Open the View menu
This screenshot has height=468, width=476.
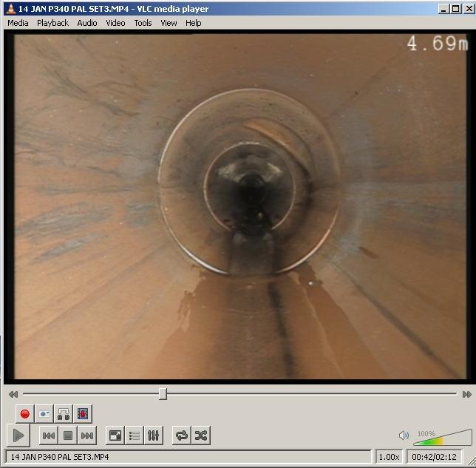click(169, 23)
